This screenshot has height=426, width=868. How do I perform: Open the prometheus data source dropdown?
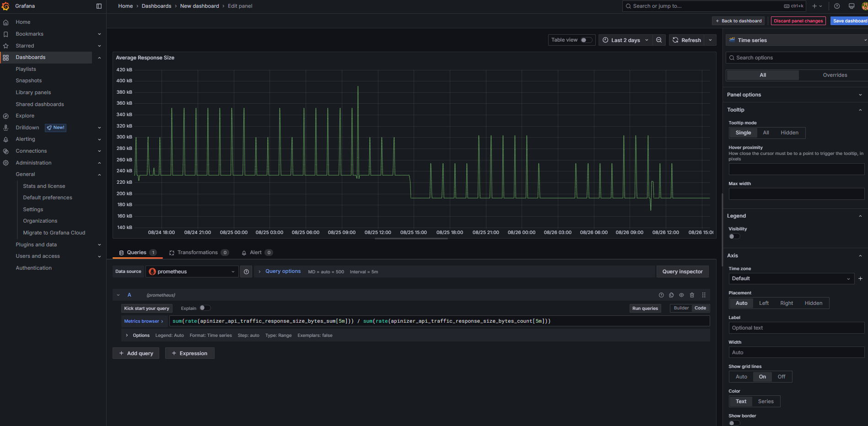192,272
